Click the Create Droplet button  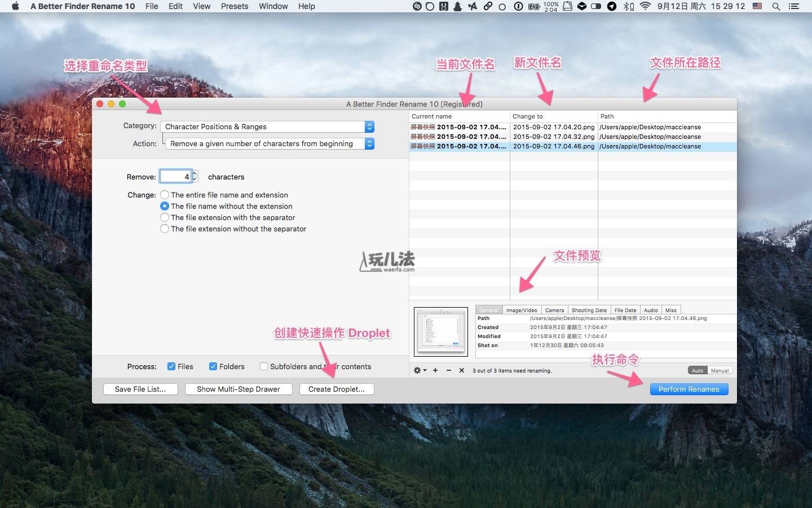coord(337,389)
